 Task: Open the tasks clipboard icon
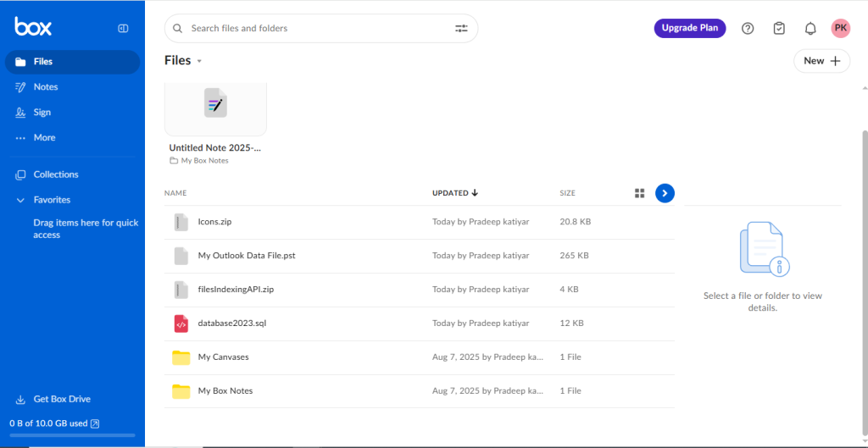pyautogui.click(x=779, y=28)
